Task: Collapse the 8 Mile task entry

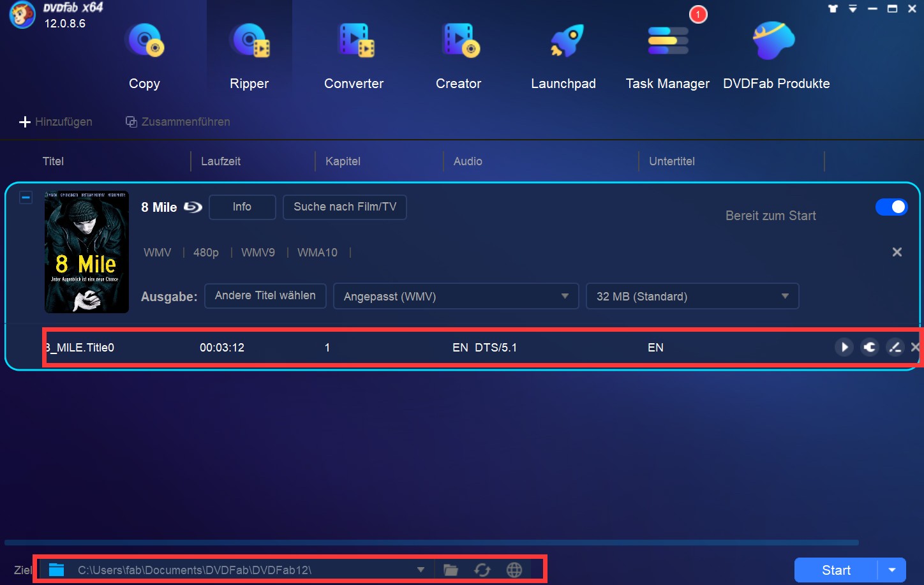Action: 26,198
